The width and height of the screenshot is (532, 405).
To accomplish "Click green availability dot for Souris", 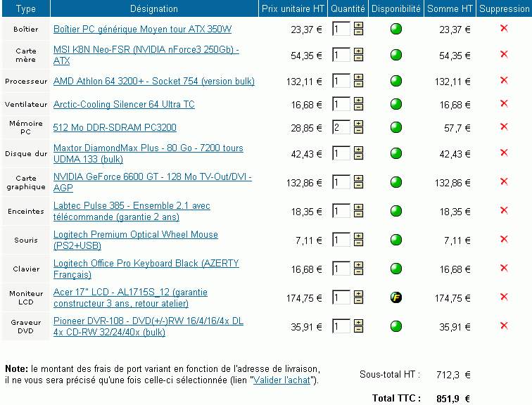I will [x=396, y=240].
